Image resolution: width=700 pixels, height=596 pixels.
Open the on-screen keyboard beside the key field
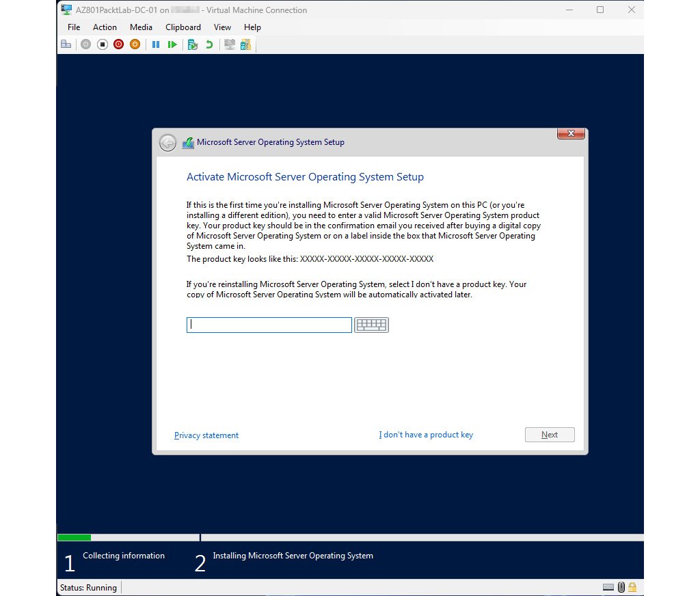371,325
